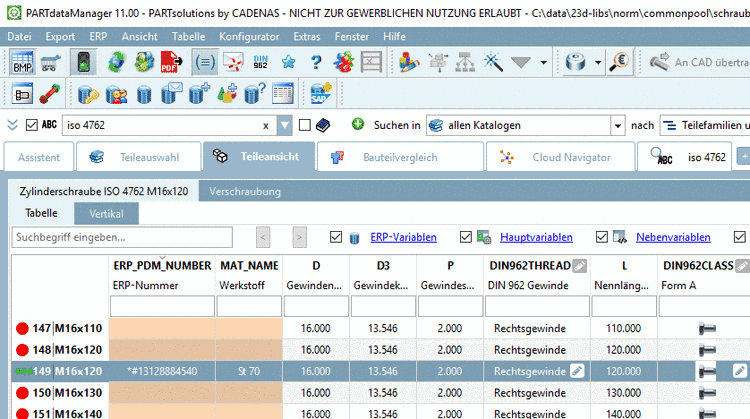The image size is (750, 419).
Task: Click the DIN 962 toolbar icon
Action: pyautogui.click(x=263, y=62)
